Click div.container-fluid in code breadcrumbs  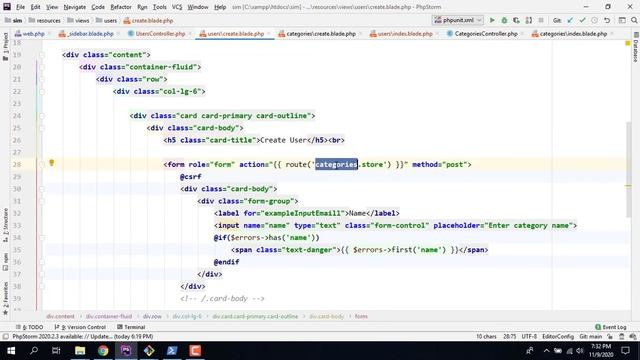(109, 316)
